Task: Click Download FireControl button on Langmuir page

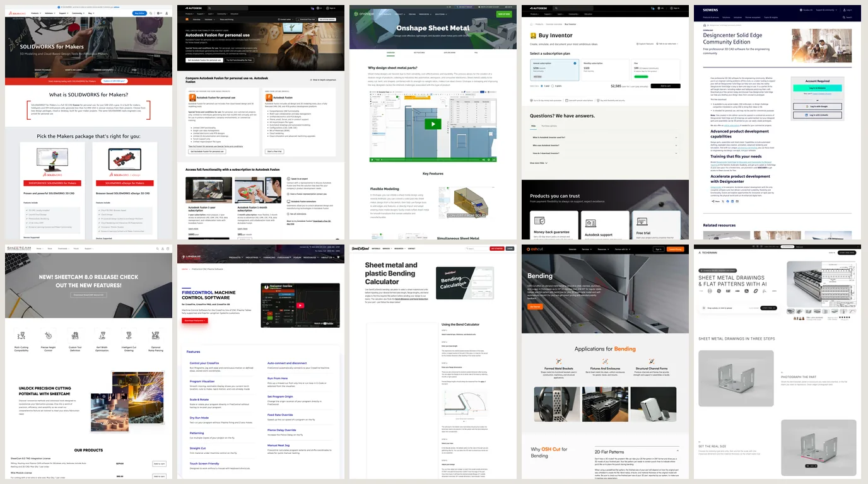Action: pyautogui.click(x=195, y=321)
